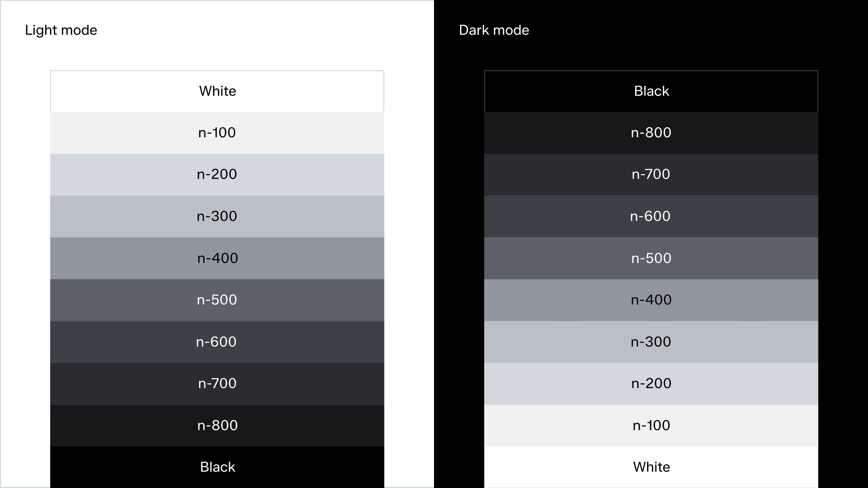Image resolution: width=868 pixels, height=488 pixels.
Task: Choose the n-600 swatch in Dark mode
Action: pos(651,216)
